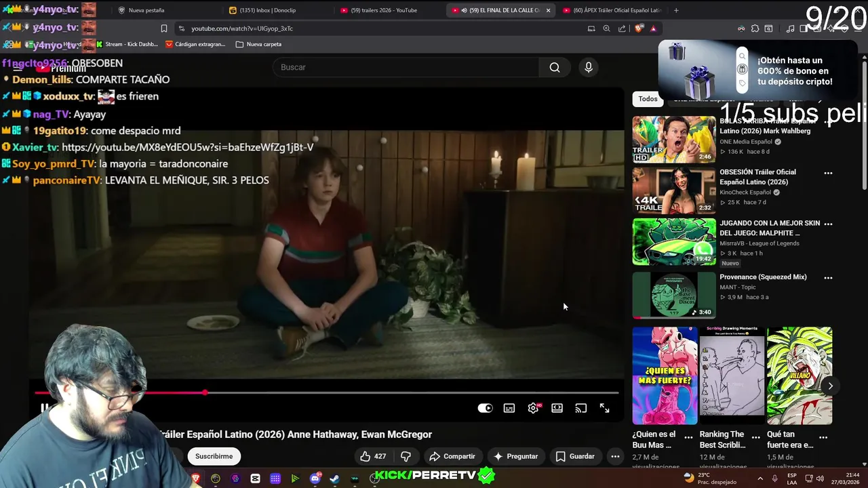Image resolution: width=868 pixels, height=488 pixels.
Task: Show next shorts with right arrow
Action: (830, 386)
